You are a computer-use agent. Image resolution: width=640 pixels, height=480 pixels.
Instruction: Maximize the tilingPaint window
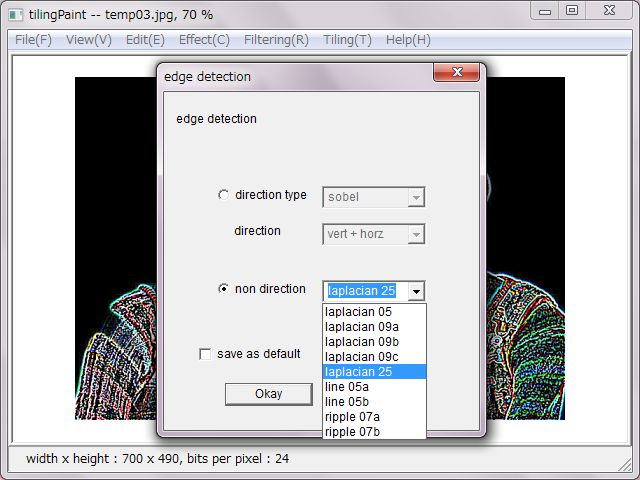(x=572, y=11)
